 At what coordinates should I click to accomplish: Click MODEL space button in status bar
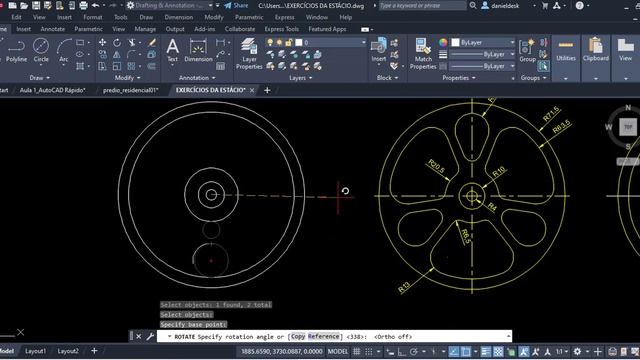point(338,351)
